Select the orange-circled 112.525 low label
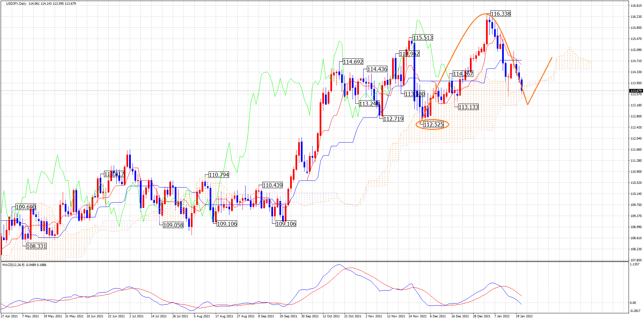644x320 pixels. tap(433, 124)
